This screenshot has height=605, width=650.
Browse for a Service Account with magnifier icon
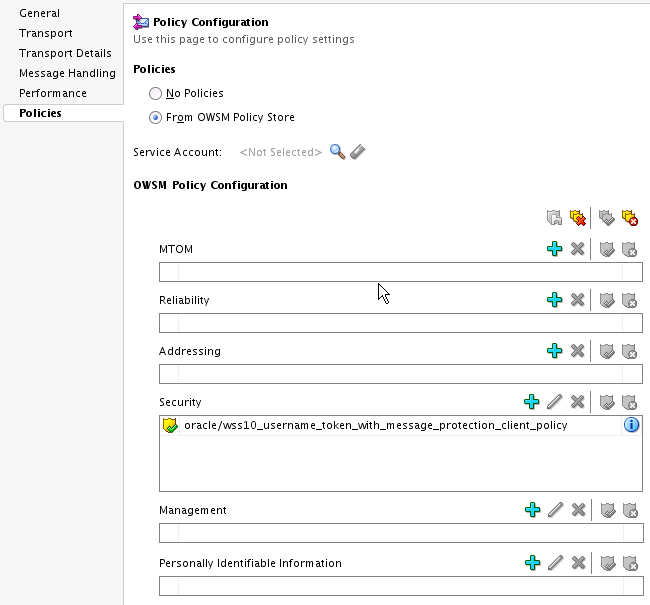click(337, 152)
